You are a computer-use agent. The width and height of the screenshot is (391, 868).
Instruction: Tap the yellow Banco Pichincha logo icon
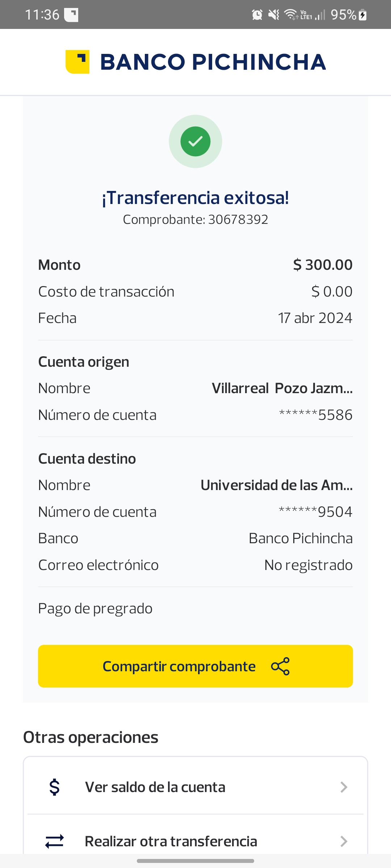[x=77, y=61]
